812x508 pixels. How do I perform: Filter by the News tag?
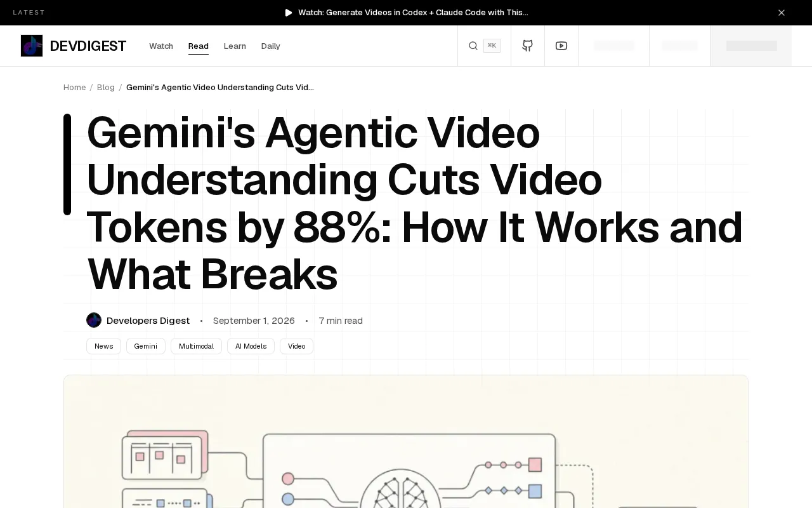tap(103, 346)
